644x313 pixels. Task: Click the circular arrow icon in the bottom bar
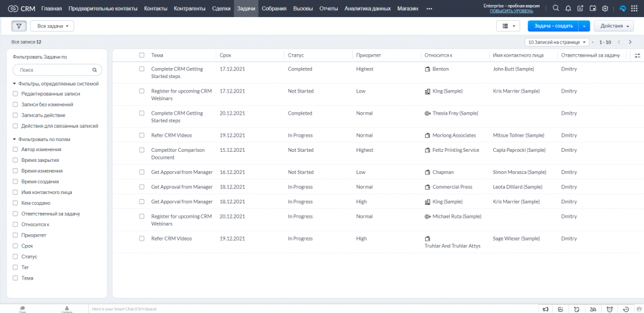(577, 309)
